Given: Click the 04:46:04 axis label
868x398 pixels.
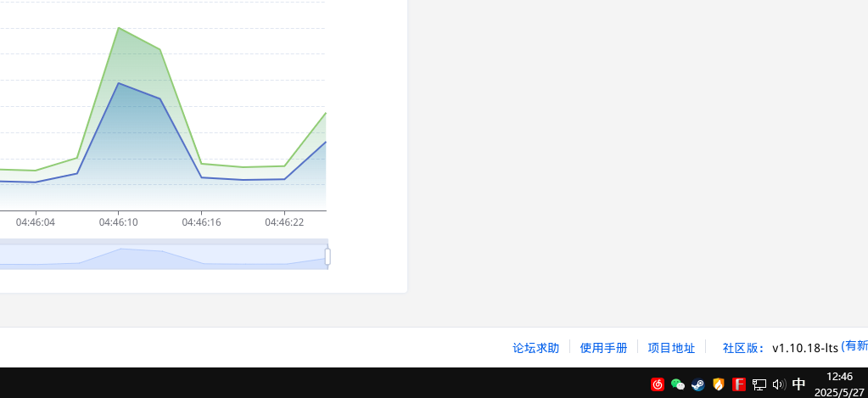Looking at the screenshot, I should (x=36, y=222).
